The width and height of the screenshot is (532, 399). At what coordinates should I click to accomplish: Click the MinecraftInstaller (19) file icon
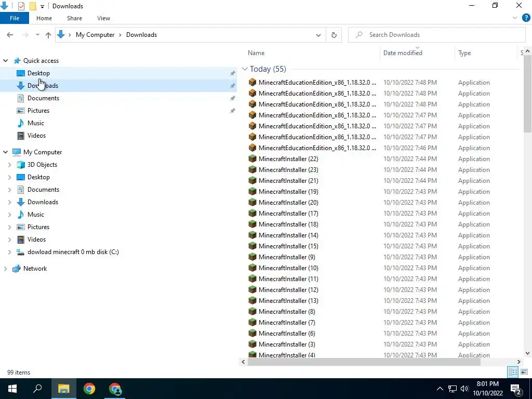pos(252,191)
